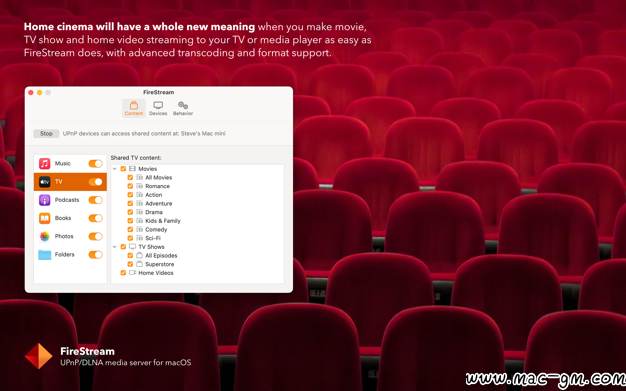Open the Devices toolbar icon
Screen dimensions: 626x391
[x=158, y=105]
